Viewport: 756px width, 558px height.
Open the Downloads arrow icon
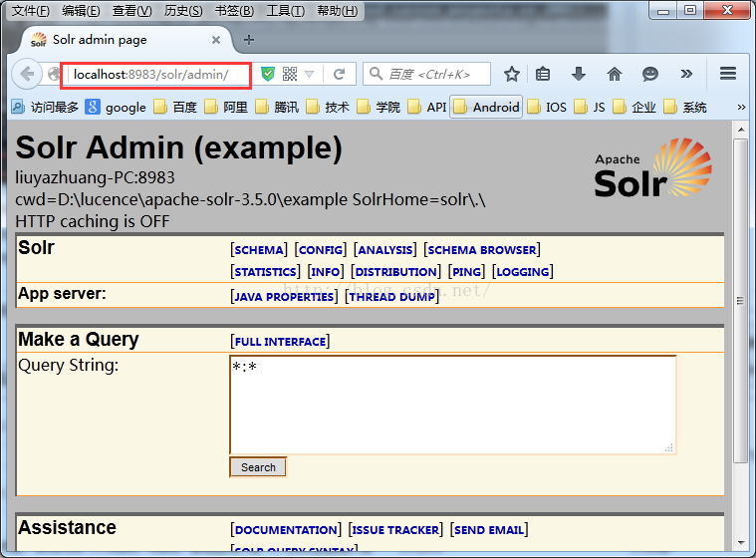pyautogui.click(x=579, y=74)
